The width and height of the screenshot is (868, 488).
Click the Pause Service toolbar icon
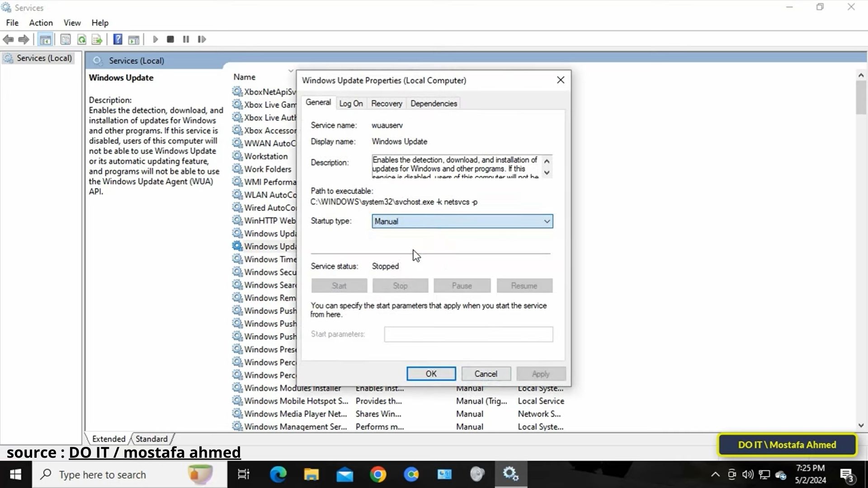186,40
